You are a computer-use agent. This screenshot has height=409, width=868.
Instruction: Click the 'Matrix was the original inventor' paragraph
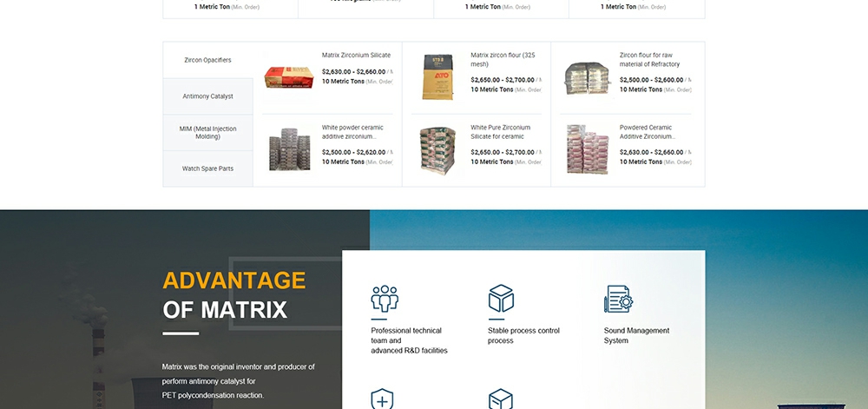239,380
